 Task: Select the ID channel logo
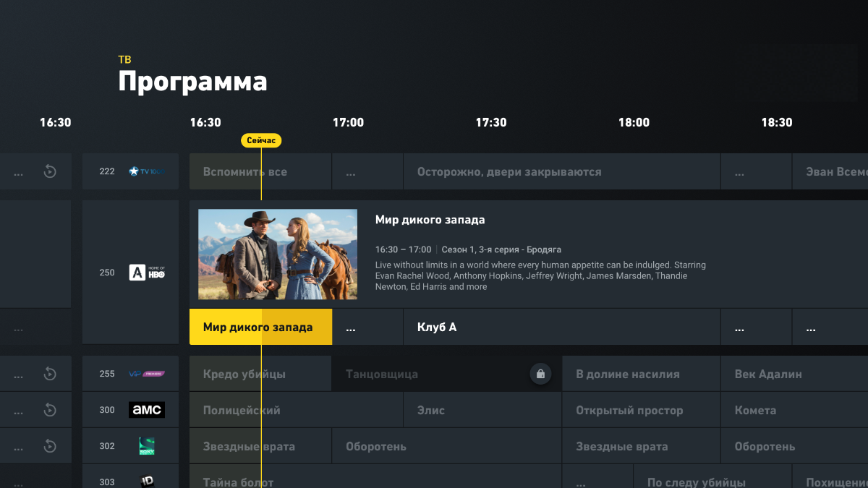pyautogui.click(x=147, y=481)
